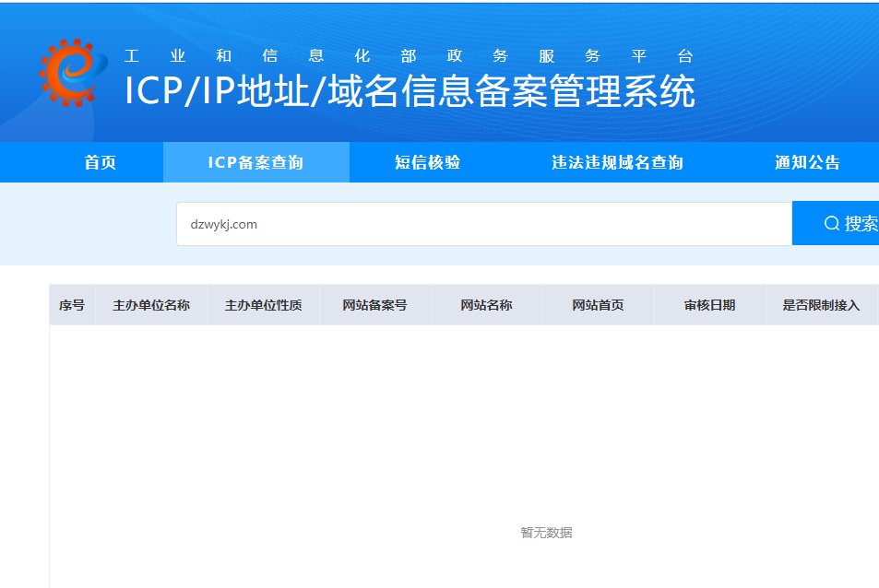This screenshot has width=879, height=588.
Task: Switch to 违法违规域名查询 tab
Action: click(617, 163)
